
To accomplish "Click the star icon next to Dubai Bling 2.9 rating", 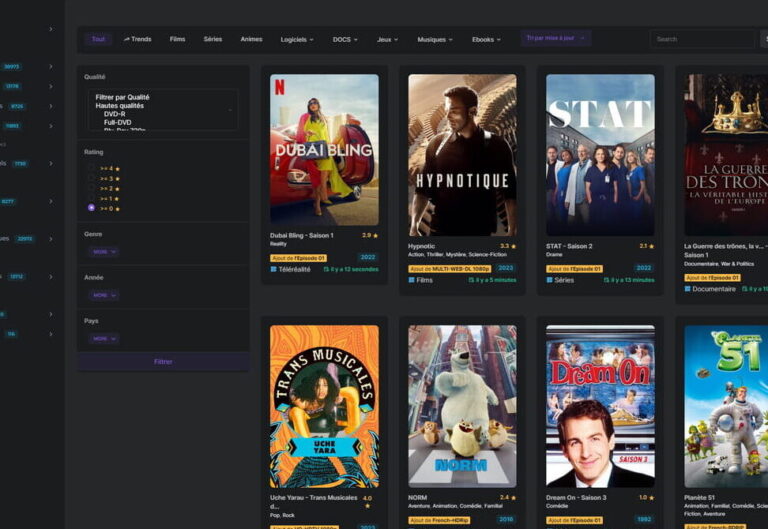I will pyautogui.click(x=376, y=236).
